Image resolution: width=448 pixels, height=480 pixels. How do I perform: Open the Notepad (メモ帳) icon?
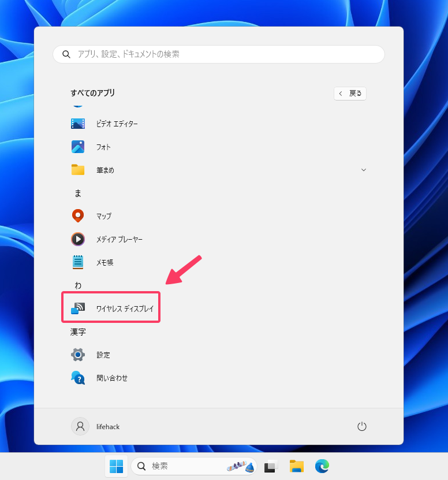(78, 262)
